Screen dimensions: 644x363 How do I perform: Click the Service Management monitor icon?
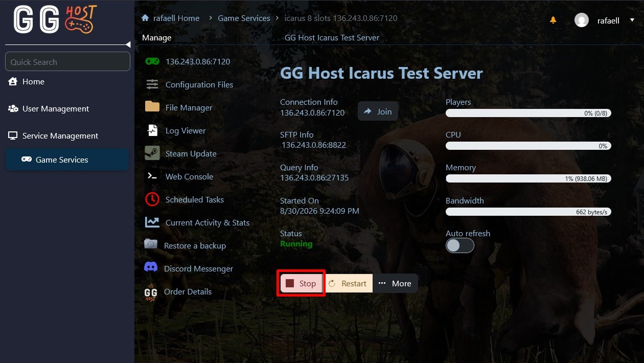pyautogui.click(x=13, y=135)
